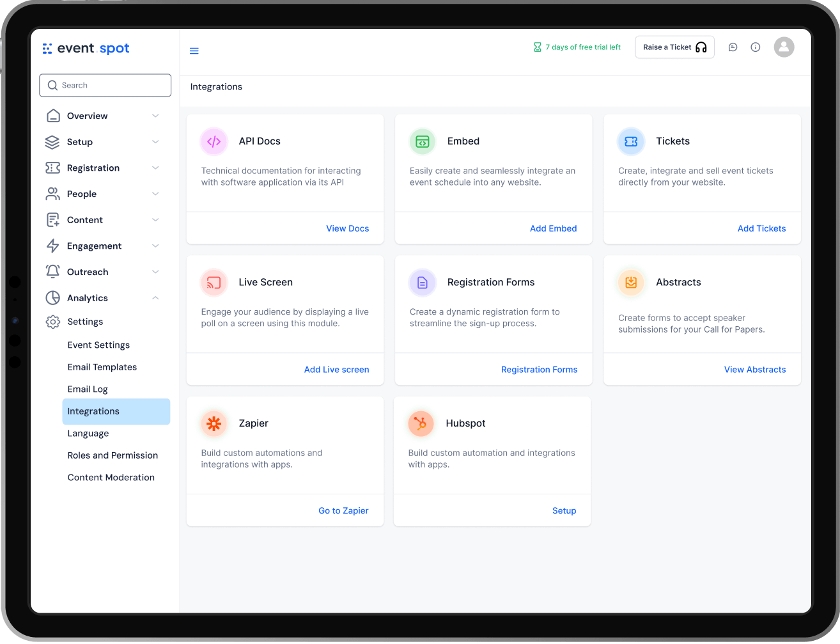Click the info circle icon
This screenshot has height=644, width=840.
pos(756,47)
